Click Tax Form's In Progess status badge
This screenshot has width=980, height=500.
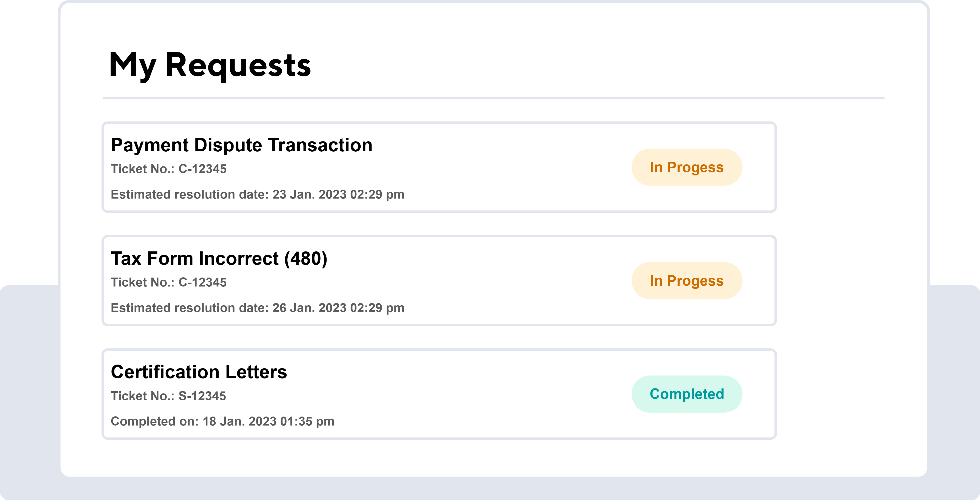(x=686, y=281)
